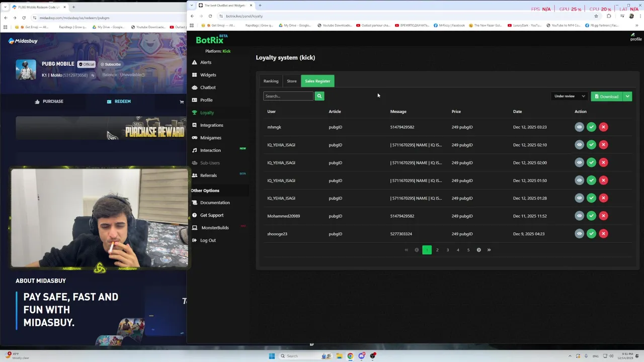Click the green search magnifier button
The image size is (644, 362).
point(319,96)
